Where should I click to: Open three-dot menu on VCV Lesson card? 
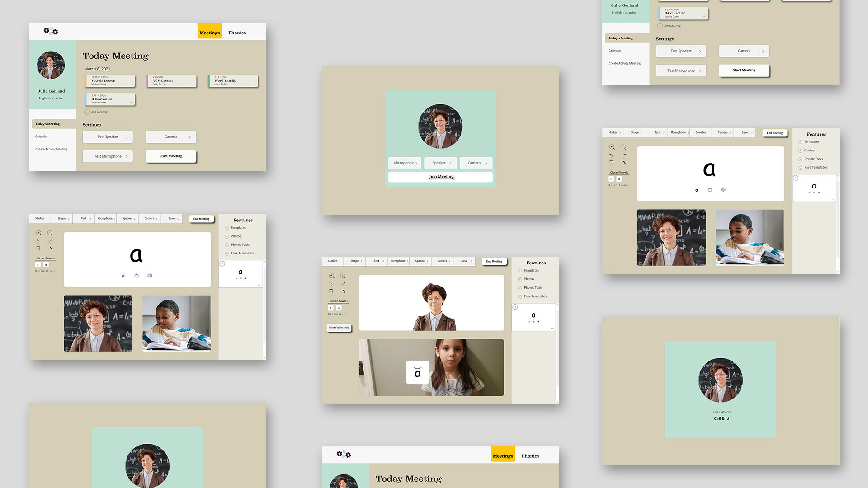(x=193, y=84)
